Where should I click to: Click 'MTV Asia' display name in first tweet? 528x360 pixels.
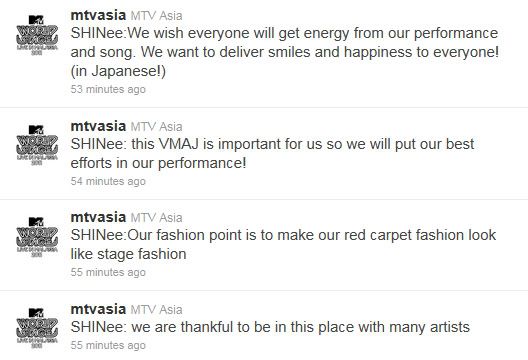[x=157, y=15]
